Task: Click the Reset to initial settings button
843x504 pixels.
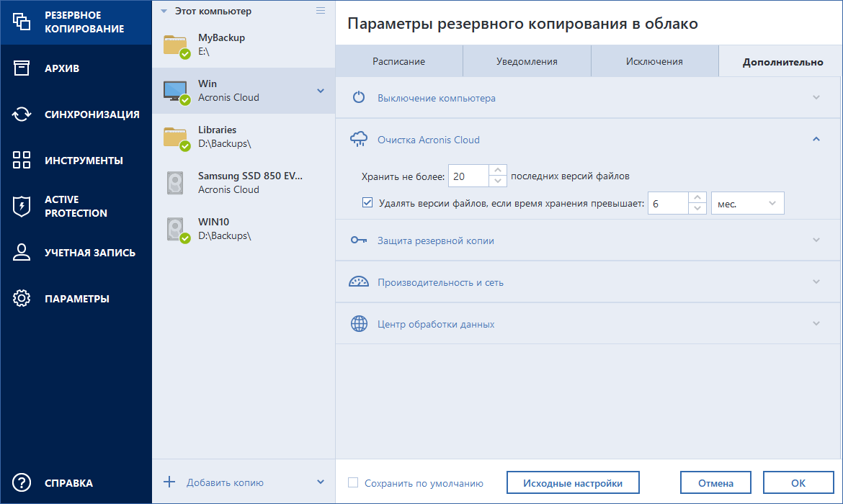Action: [x=573, y=483]
